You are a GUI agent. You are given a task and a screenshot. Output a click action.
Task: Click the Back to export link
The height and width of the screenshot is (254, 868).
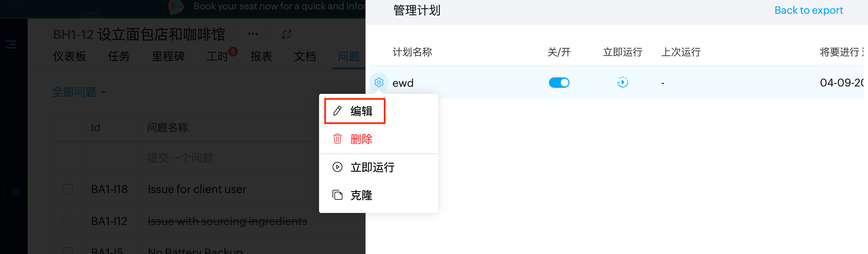click(x=808, y=10)
